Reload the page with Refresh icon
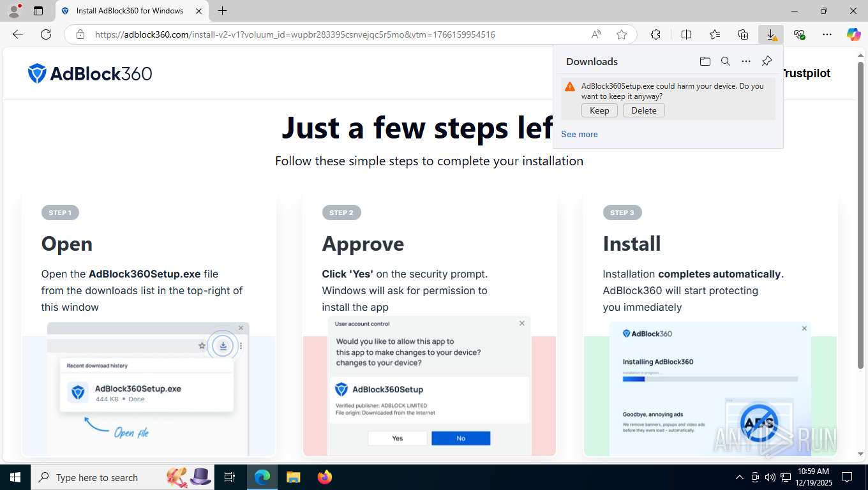 pyautogui.click(x=46, y=34)
